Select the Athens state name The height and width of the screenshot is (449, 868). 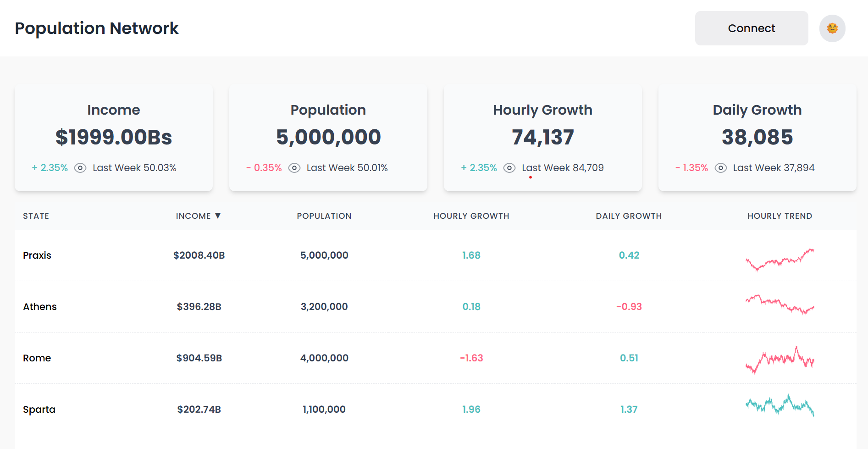(x=40, y=307)
